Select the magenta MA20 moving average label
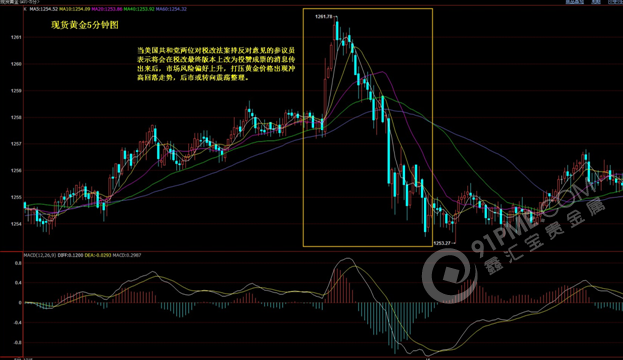Screen dimensions: 623x360 [107, 9]
